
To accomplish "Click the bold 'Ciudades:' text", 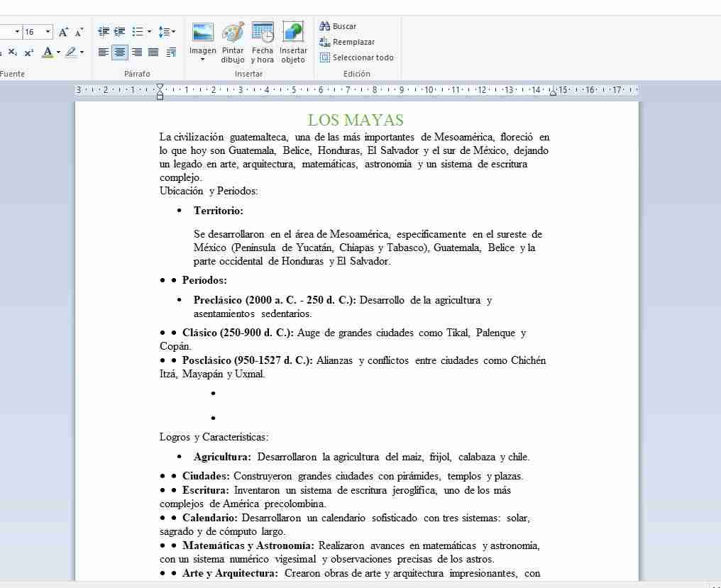I will coord(206,476).
